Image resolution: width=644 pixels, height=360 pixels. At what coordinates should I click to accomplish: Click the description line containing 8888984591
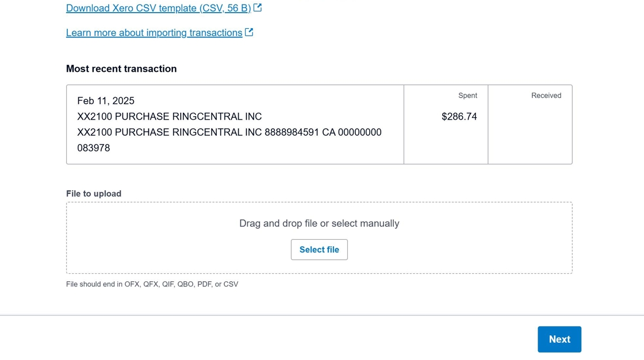(229, 132)
